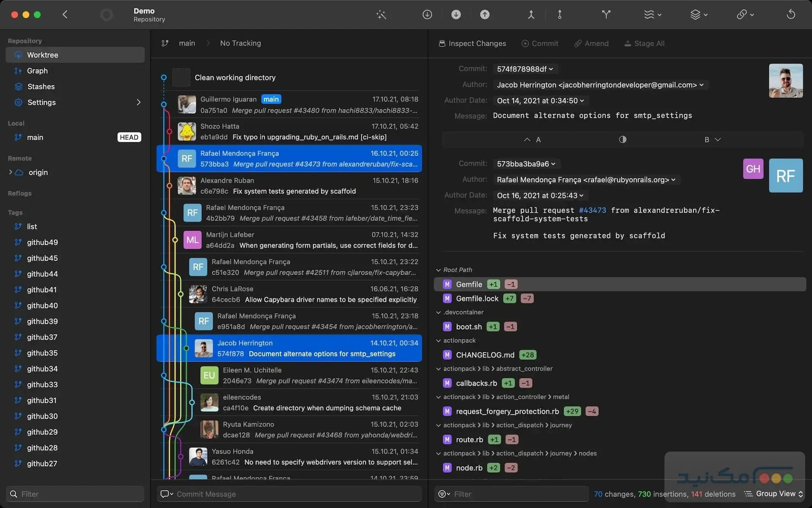Open Jacob Herrington author dropdown
812x508 pixels.
(x=601, y=85)
